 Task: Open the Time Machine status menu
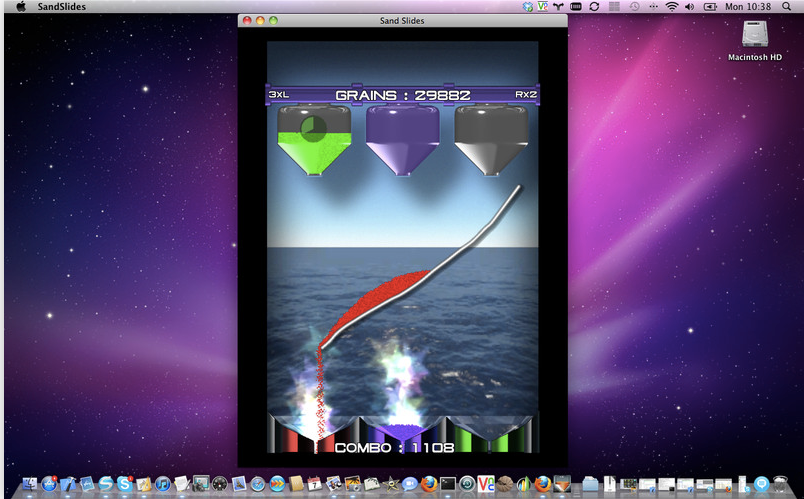pos(633,7)
